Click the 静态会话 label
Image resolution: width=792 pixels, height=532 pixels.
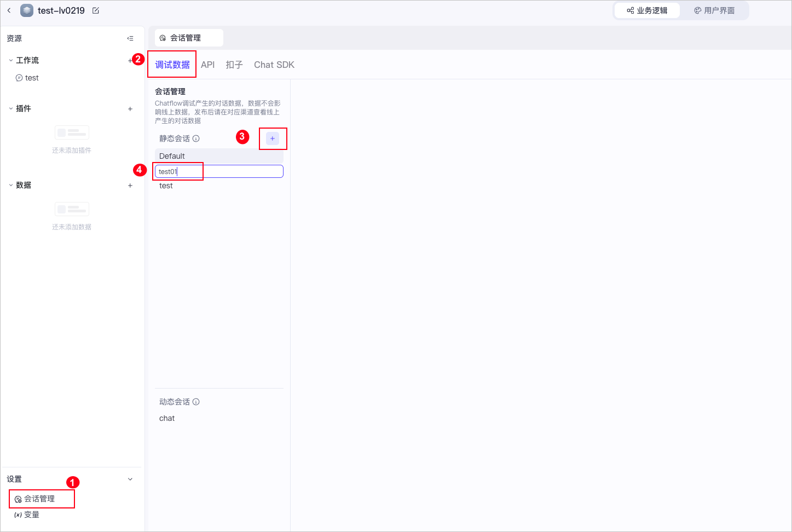tap(175, 138)
